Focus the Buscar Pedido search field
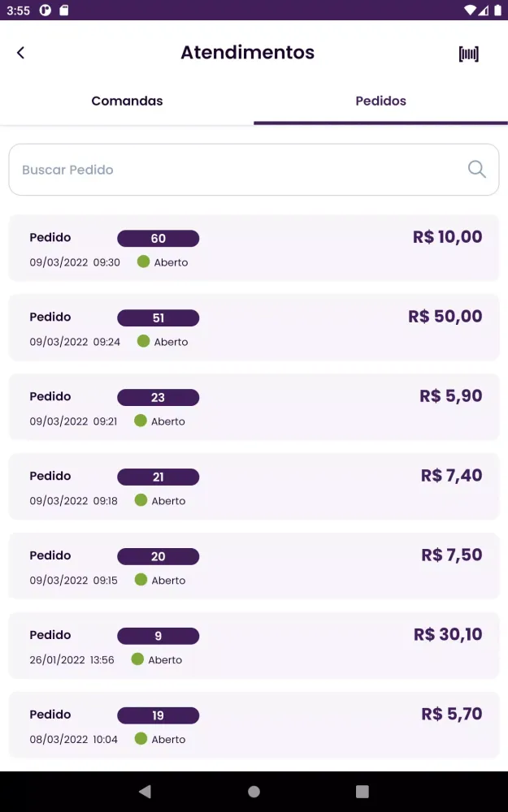508x812 pixels. coord(254,170)
